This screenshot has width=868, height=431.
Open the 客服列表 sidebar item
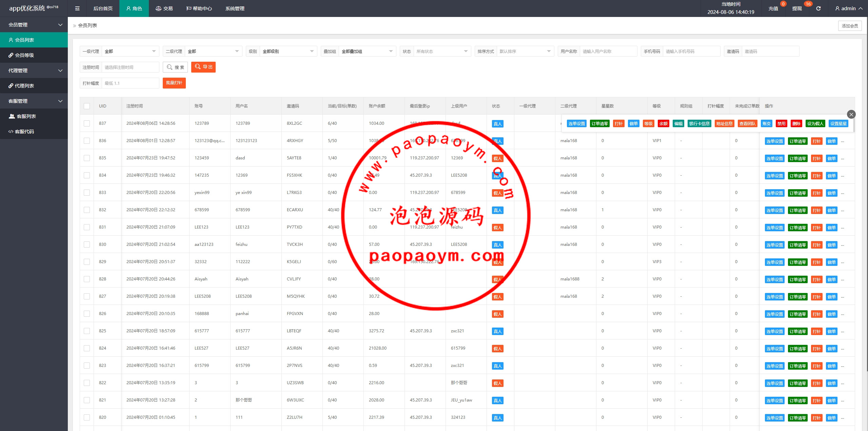tap(34, 116)
